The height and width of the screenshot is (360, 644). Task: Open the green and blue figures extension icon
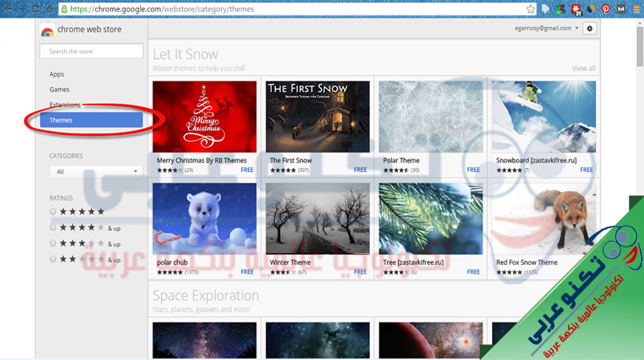pyautogui.click(x=560, y=9)
